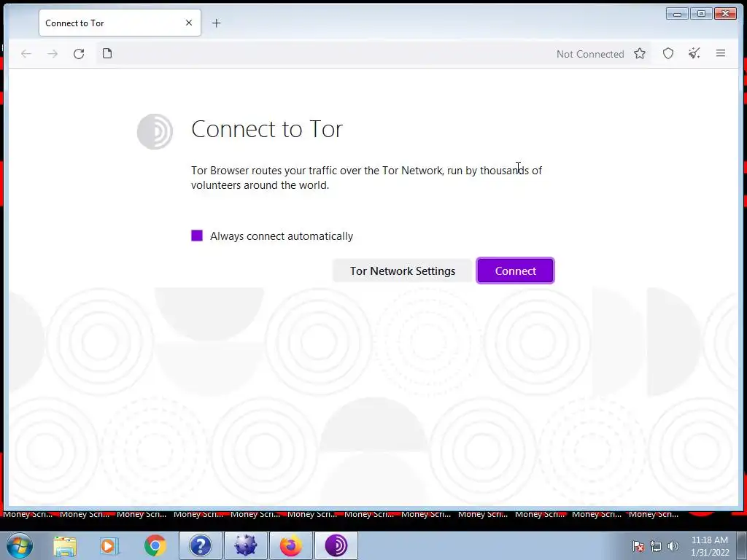Open Tor Network Settings

click(x=403, y=271)
